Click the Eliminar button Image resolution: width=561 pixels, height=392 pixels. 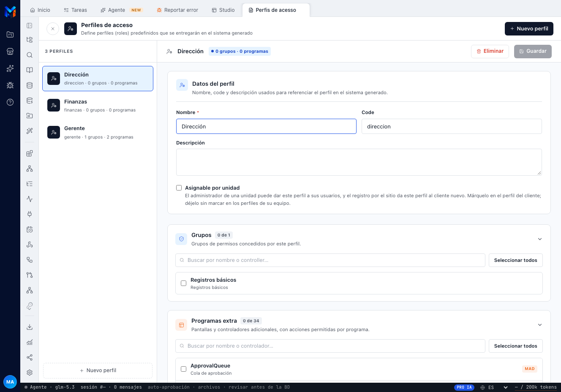coord(490,51)
